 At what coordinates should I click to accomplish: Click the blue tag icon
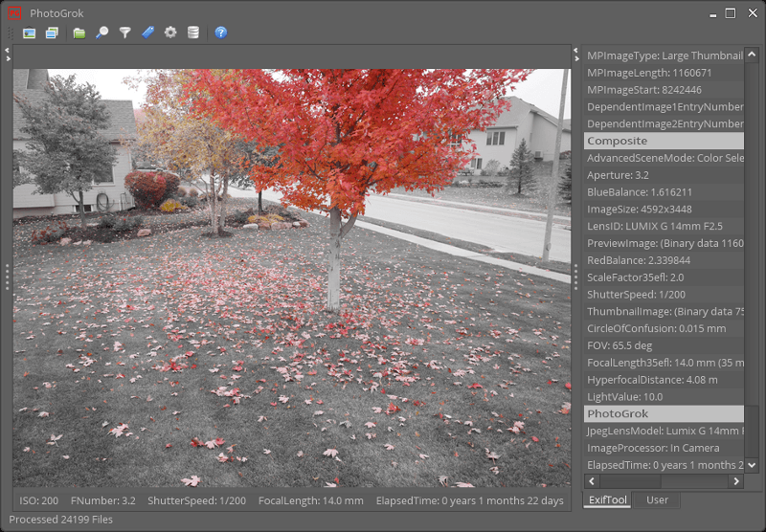pos(147,33)
